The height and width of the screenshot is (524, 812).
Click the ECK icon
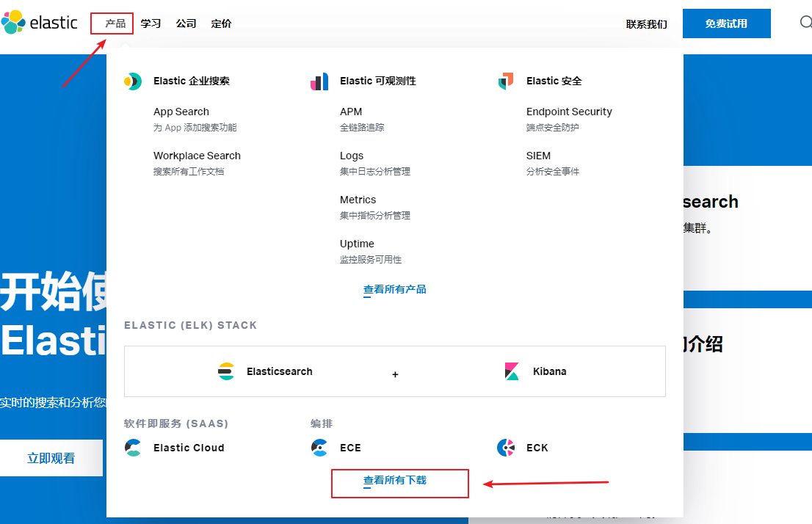pyautogui.click(x=506, y=448)
